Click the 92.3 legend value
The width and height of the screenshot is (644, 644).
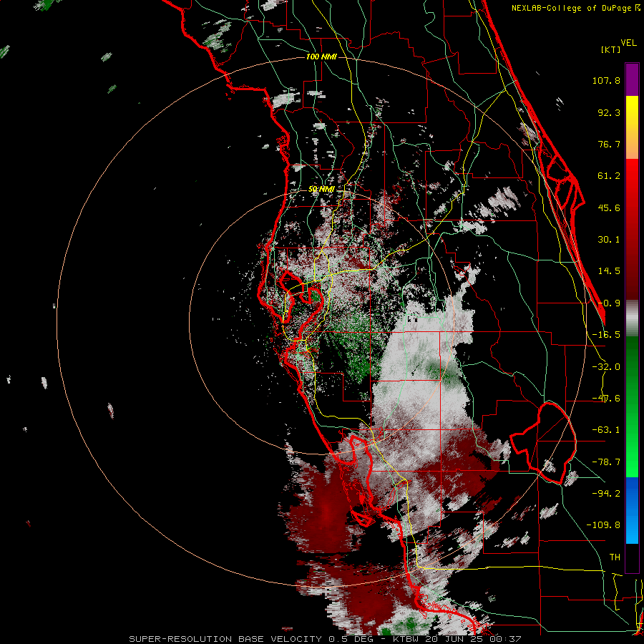click(609, 112)
